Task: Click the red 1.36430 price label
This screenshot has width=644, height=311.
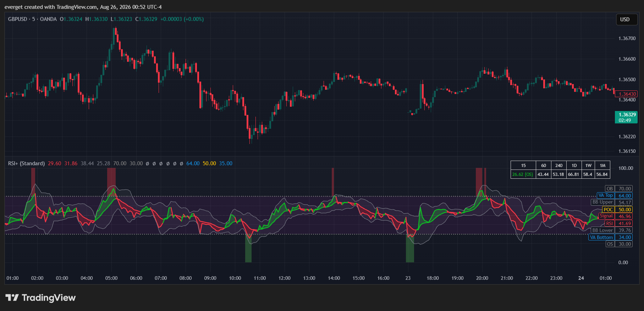Action: pos(627,94)
